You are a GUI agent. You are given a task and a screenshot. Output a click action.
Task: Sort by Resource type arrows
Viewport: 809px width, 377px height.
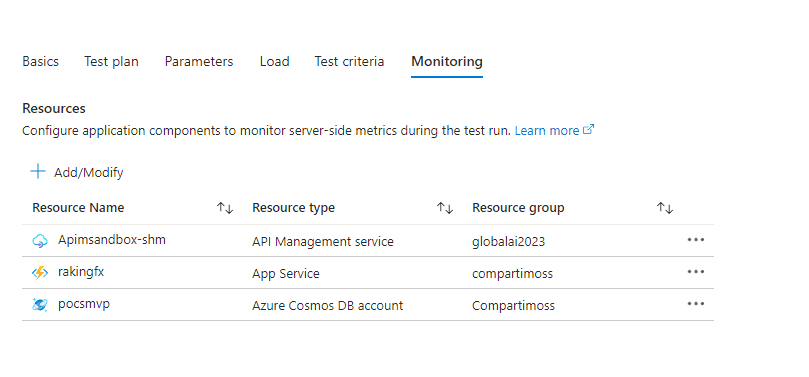[x=445, y=208]
